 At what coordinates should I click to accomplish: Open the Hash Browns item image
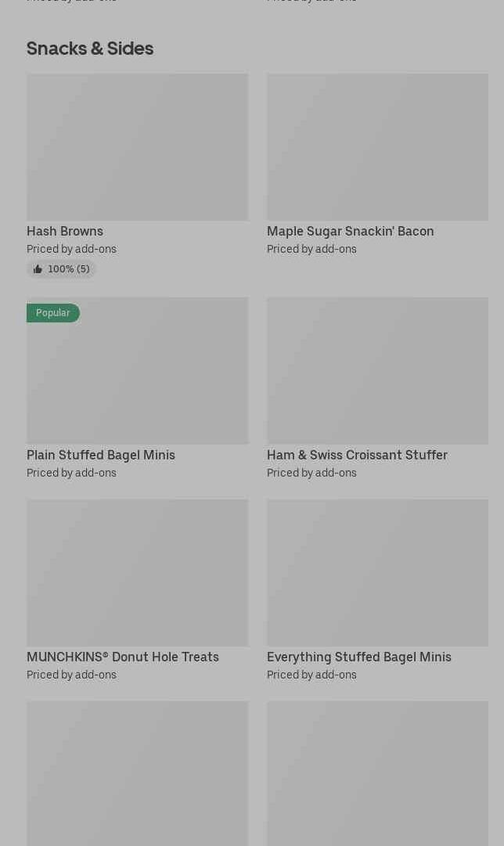coord(137,147)
